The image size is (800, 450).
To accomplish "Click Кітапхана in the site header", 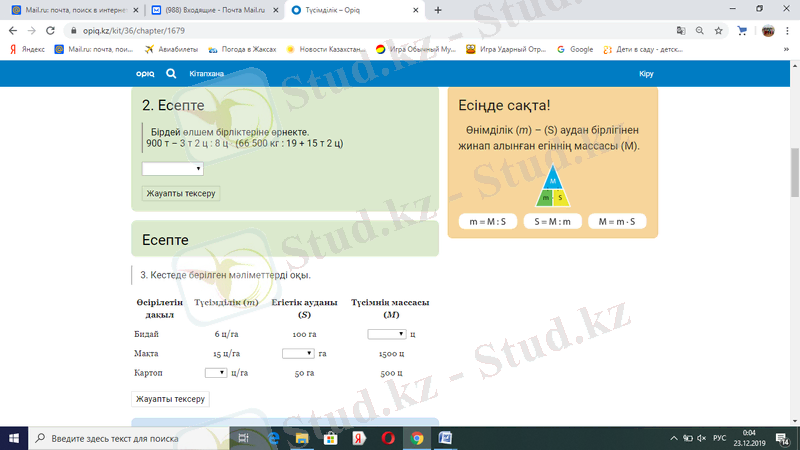I will pos(206,73).
